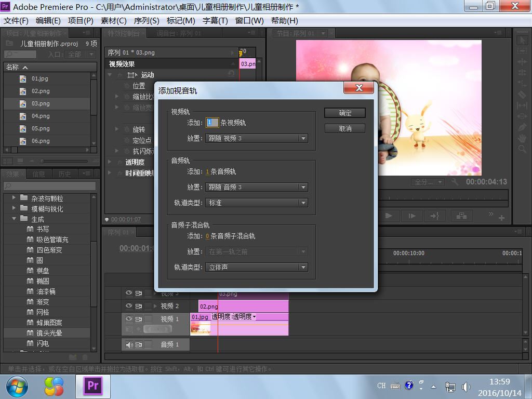Toggle track lock box on 视频 1
This screenshot has width=532, height=399.
(148, 318)
